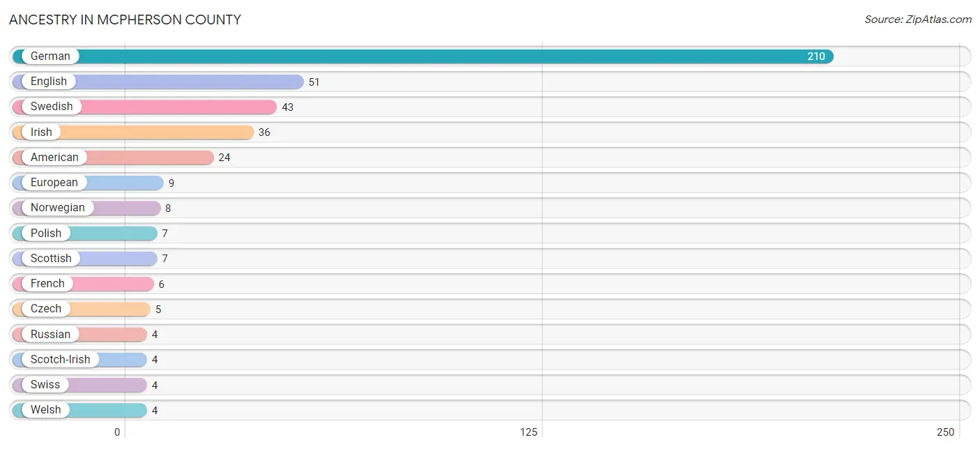Click the value 43 beside Swedish bar
The image size is (980, 449).
pyautogui.click(x=288, y=107)
